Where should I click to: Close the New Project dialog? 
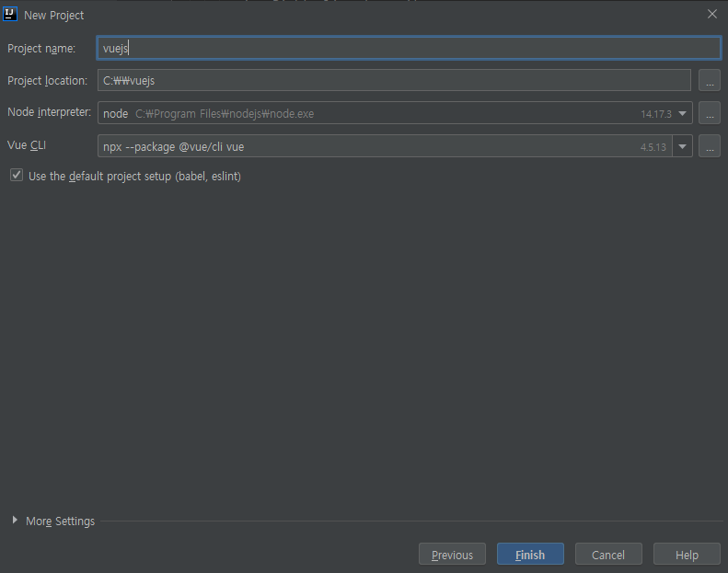[x=711, y=15]
